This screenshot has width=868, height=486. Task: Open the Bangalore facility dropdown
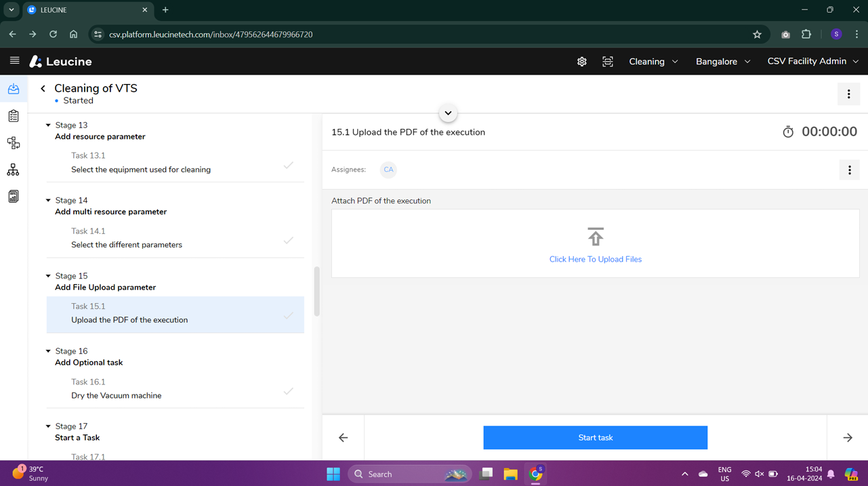point(723,62)
